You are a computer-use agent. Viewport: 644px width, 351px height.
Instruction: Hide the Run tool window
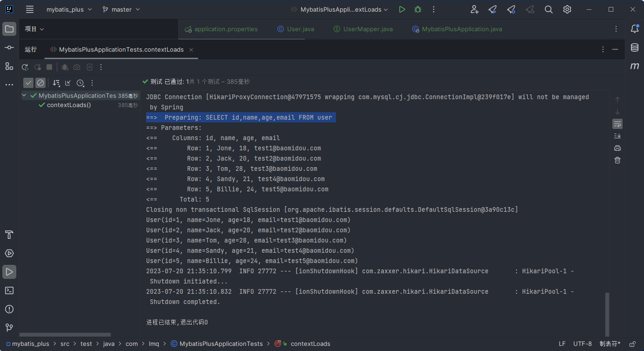[x=615, y=49]
